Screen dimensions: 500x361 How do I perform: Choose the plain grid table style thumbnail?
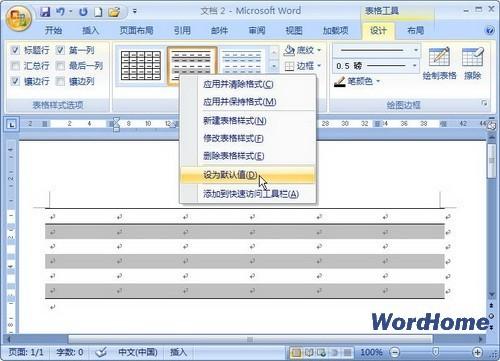[x=141, y=65]
